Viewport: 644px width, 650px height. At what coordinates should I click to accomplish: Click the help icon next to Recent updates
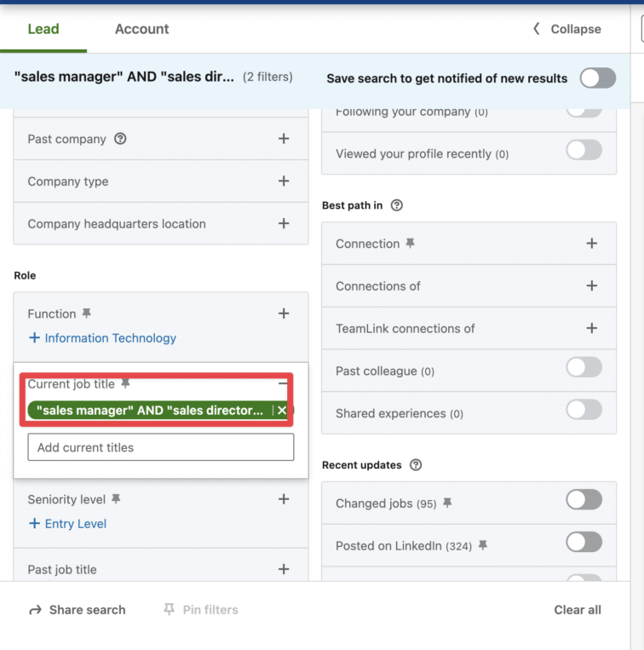click(416, 465)
